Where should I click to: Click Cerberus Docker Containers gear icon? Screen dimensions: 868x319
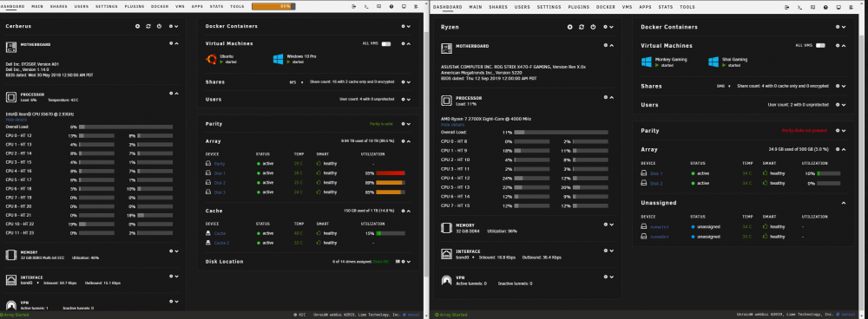coord(403,26)
